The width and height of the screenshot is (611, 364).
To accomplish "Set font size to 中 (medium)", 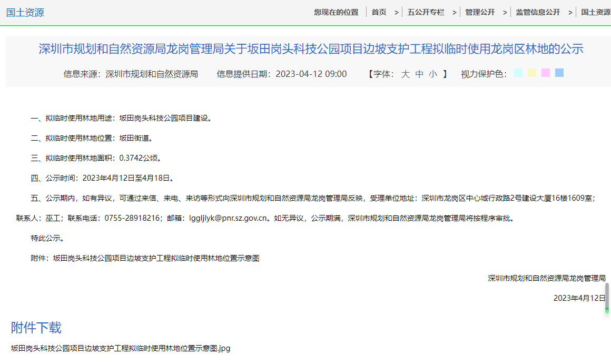I will tap(419, 74).
